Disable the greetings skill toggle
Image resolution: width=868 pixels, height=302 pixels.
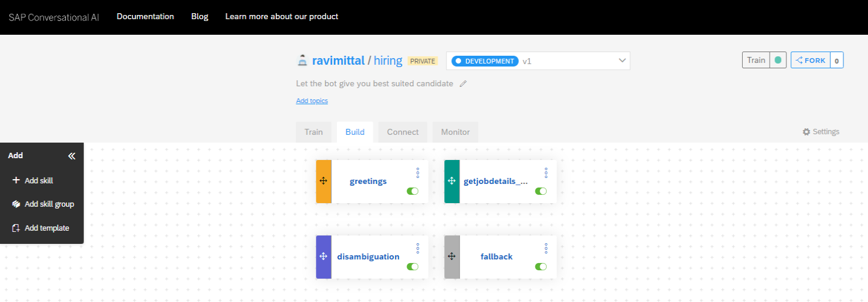click(x=412, y=191)
